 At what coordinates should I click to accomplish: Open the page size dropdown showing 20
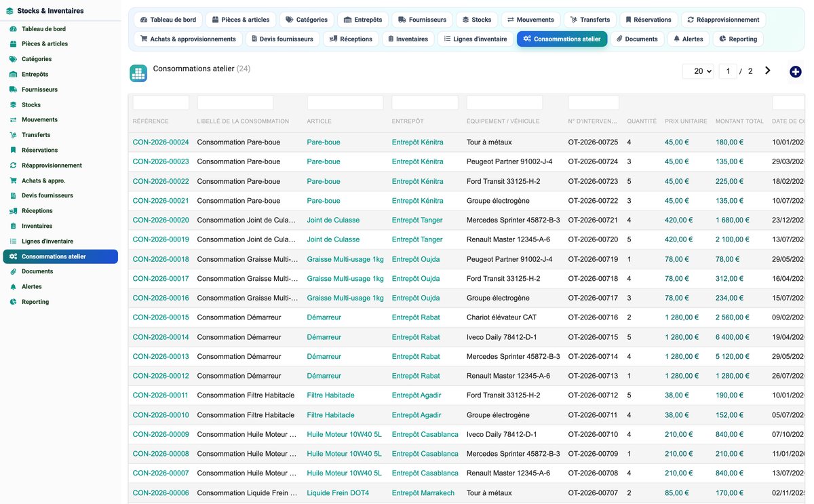698,71
